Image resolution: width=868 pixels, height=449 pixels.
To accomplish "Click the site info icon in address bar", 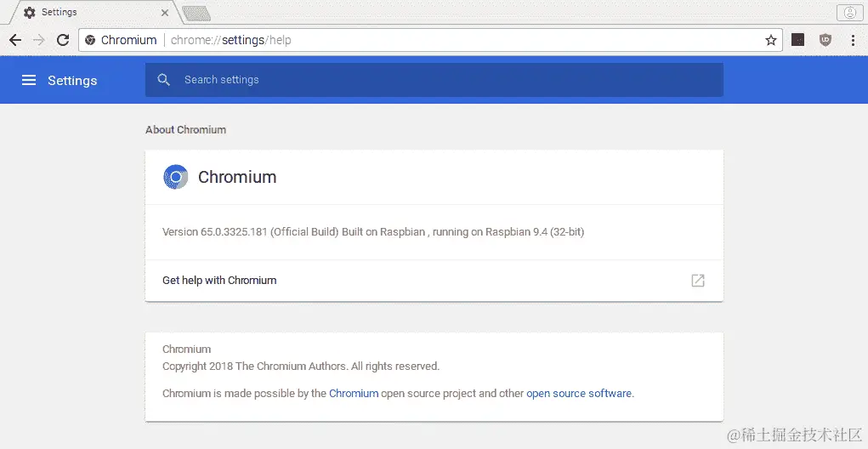I will (x=90, y=40).
